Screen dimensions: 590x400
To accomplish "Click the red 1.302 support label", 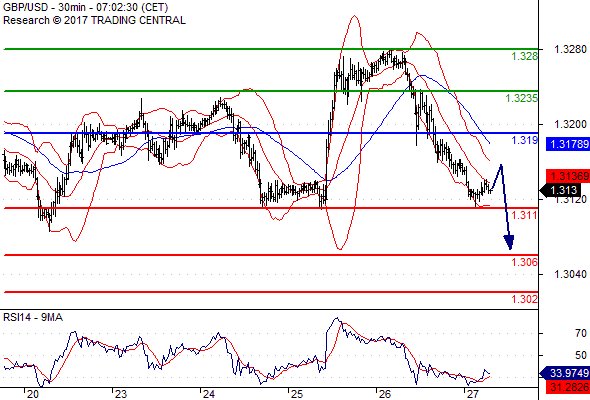I will click(525, 300).
